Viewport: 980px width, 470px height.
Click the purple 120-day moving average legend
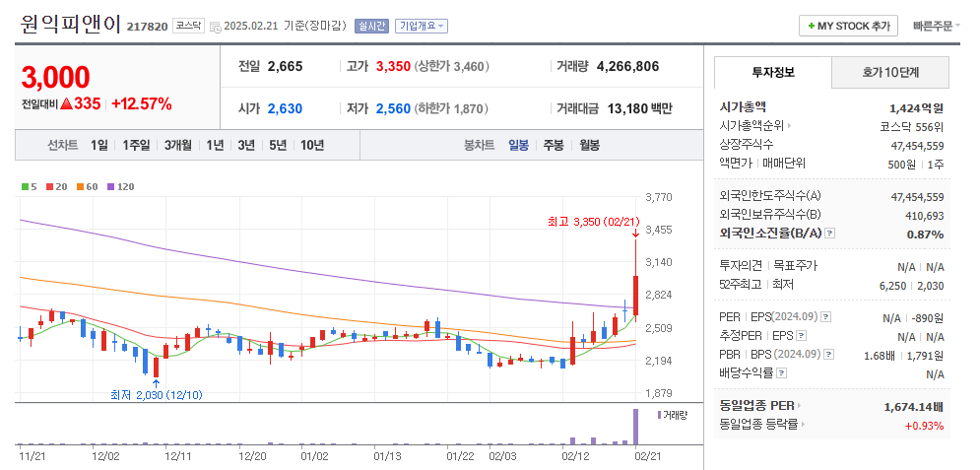click(120, 186)
